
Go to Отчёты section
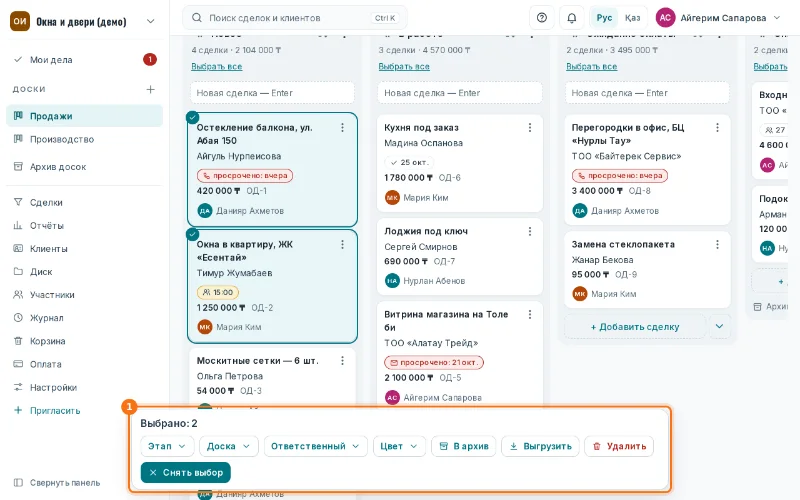pos(84,226)
